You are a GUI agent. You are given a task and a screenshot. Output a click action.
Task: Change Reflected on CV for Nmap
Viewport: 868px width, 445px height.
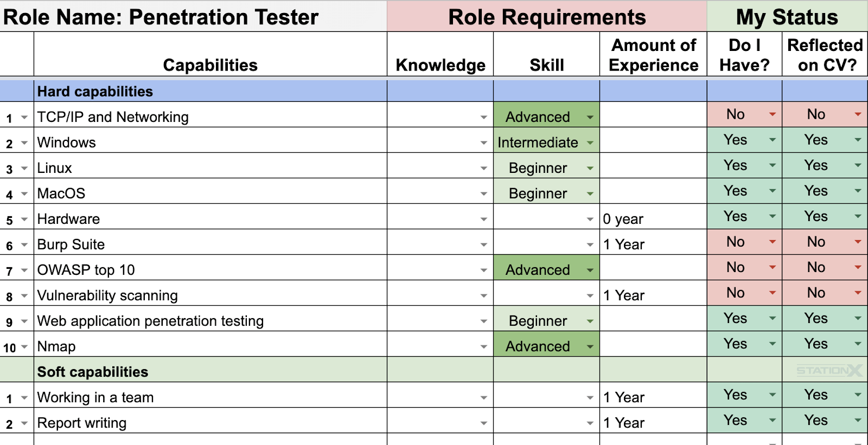coord(858,344)
